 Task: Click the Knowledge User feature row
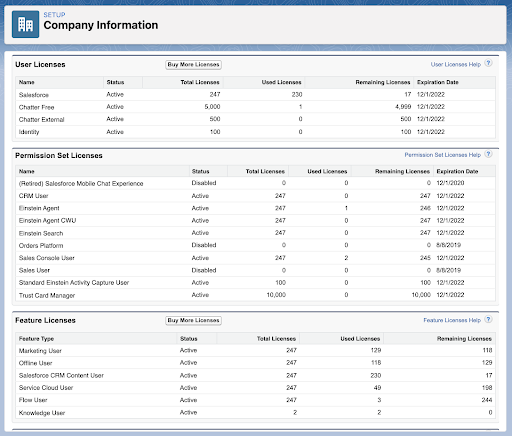tap(255, 413)
